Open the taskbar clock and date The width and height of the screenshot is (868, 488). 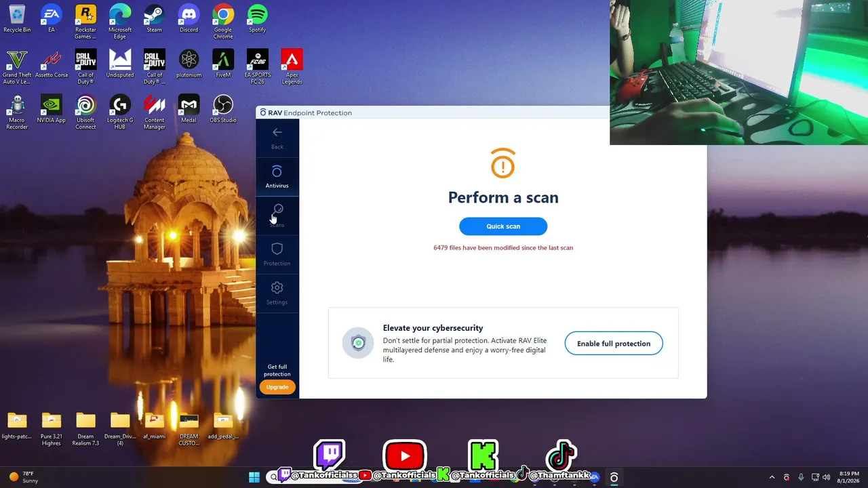[849, 477]
